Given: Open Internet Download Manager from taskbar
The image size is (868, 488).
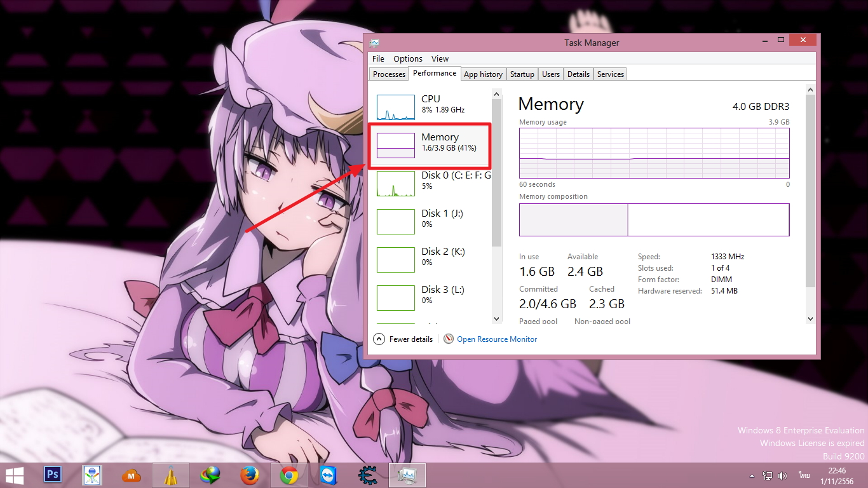Looking at the screenshot, I should 210,475.
